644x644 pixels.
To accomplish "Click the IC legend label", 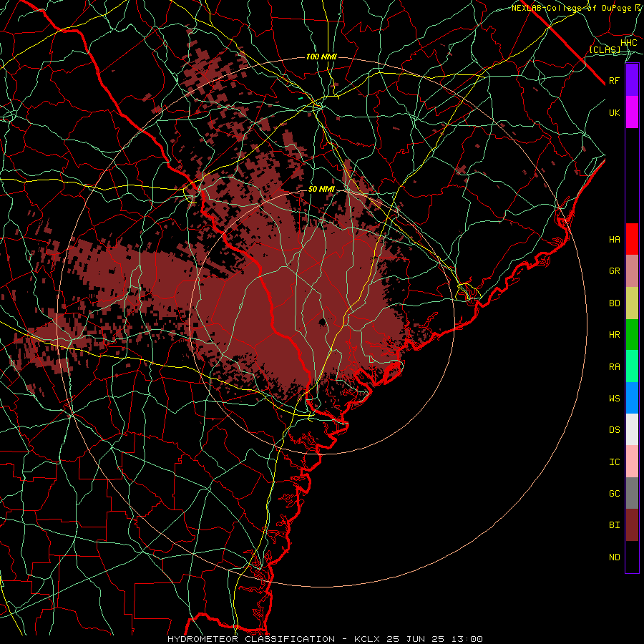I will [x=615, y=462].
